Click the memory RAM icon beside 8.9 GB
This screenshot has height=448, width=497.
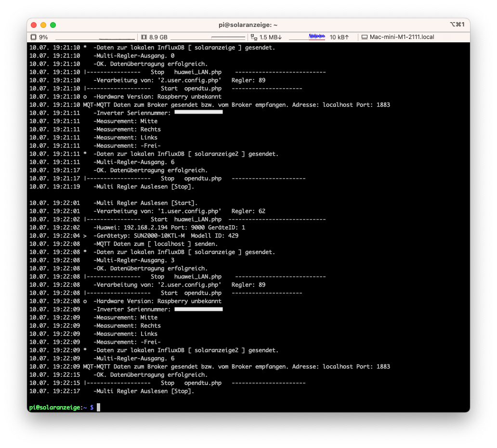pos(144,37)
